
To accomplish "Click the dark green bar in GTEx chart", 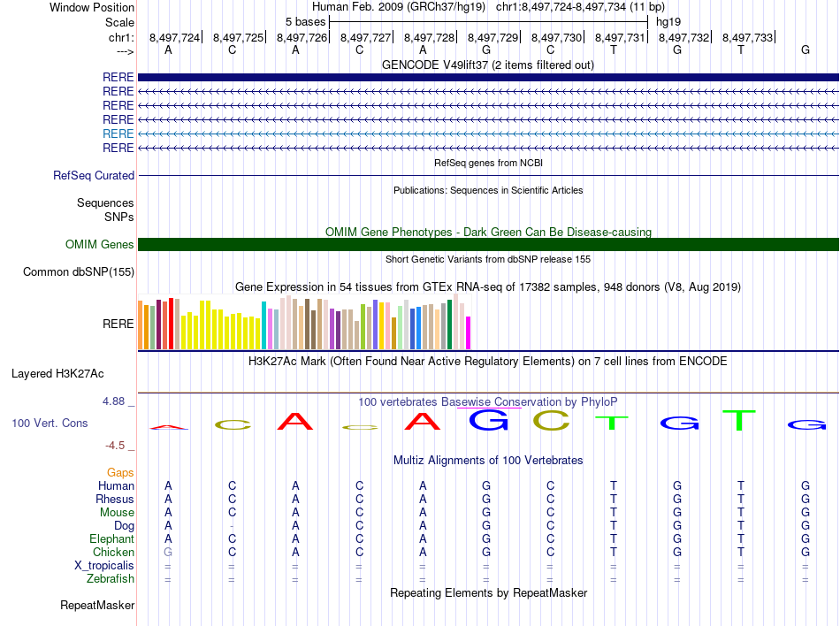I will coord(449,324).
